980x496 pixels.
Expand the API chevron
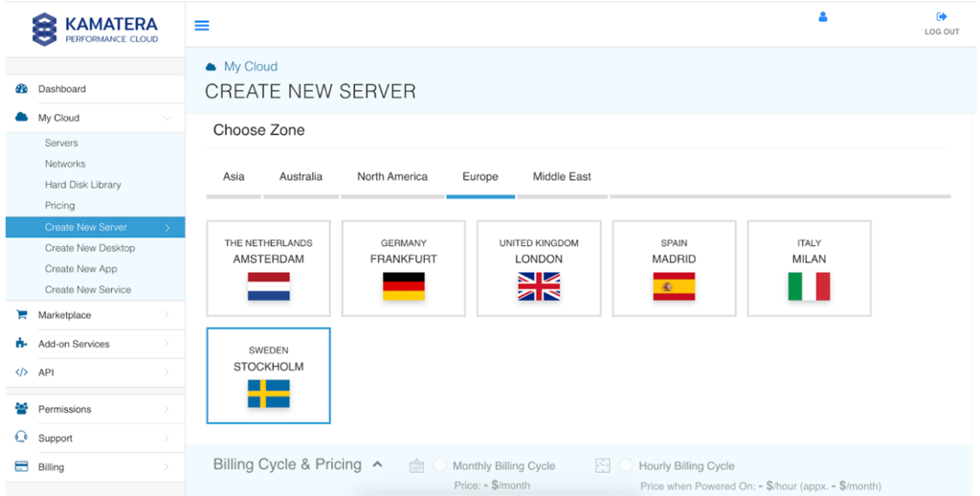click(167, 372)
